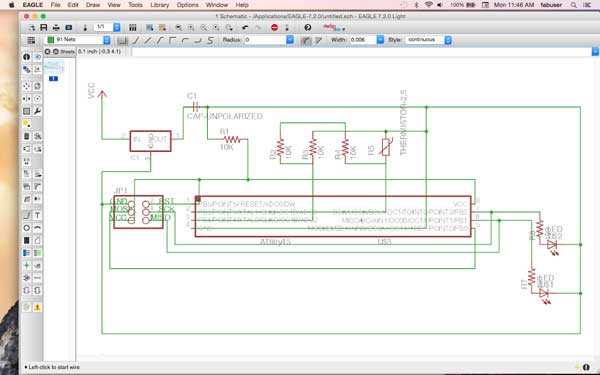Image resolution: width=600 pixels, height=375 pixels.
Task: Click the Print icon in toolbar
Action: 56,28
